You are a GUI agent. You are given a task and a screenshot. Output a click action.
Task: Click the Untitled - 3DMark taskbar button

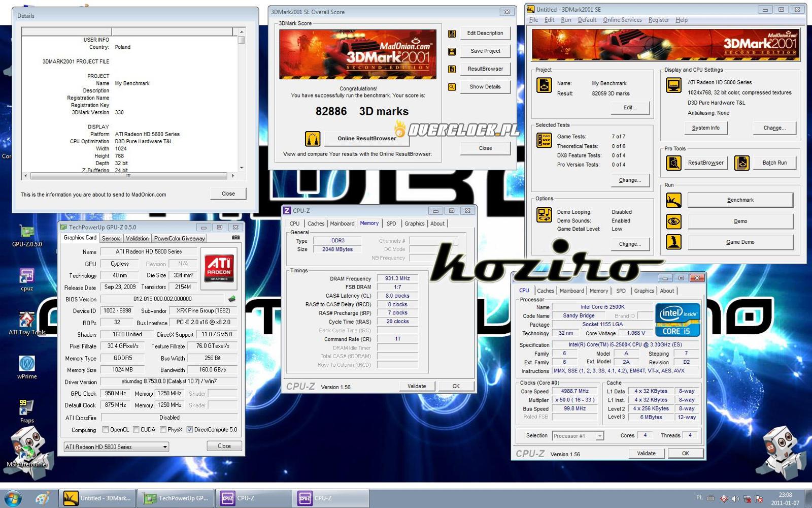[x=97, y=498]
